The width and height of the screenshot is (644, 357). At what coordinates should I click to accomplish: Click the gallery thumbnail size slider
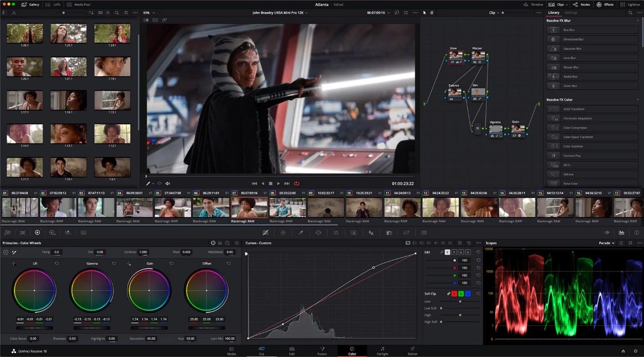(63, 13)
